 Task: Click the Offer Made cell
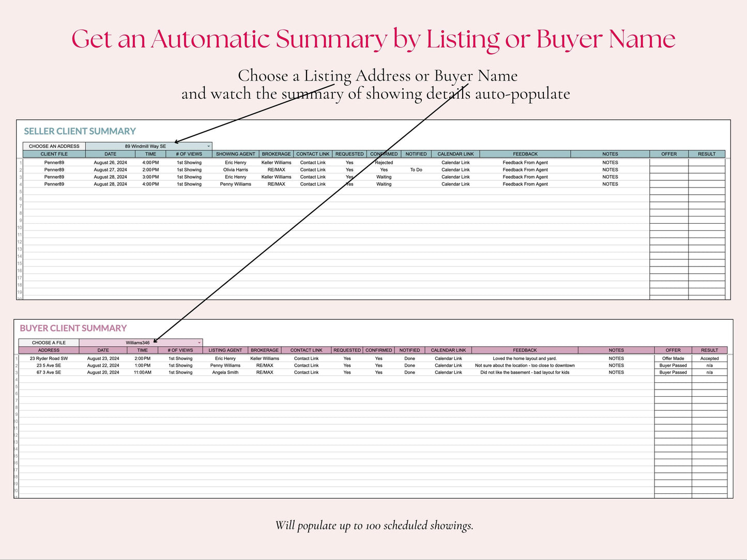coord(673,359)
